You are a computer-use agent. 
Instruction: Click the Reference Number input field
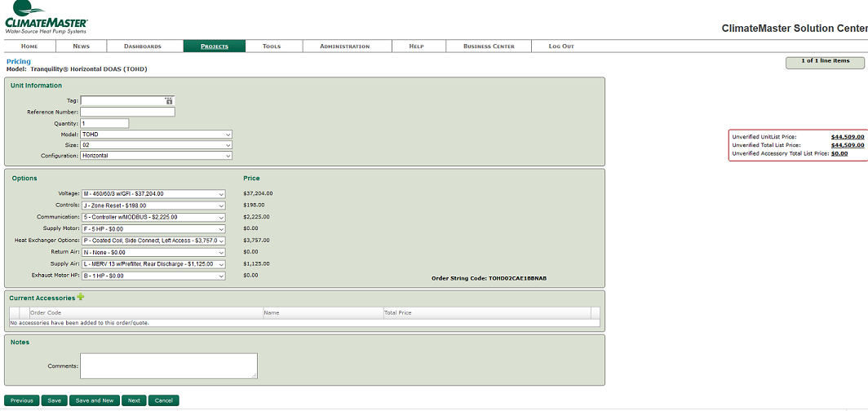(x=127, y=112)
